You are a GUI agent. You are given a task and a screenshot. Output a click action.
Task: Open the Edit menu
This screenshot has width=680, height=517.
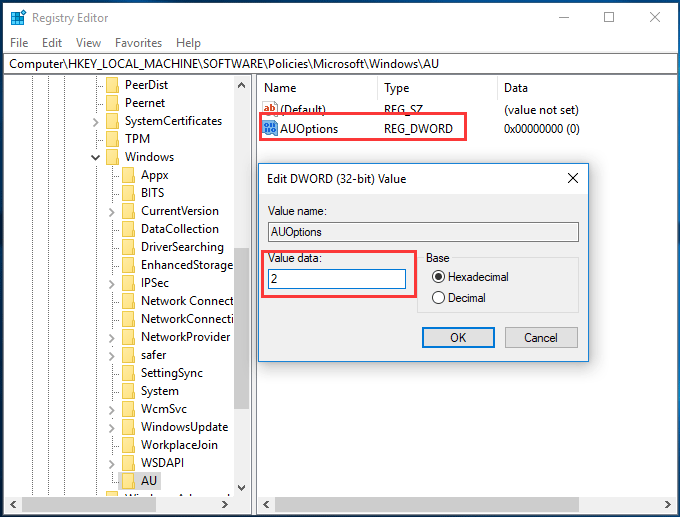[52, 43]
